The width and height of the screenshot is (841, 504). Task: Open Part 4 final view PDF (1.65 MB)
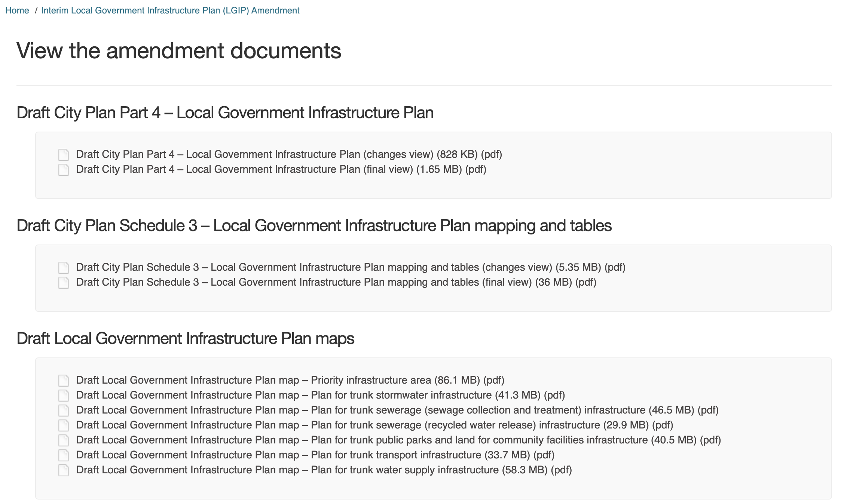click(281, 169)
